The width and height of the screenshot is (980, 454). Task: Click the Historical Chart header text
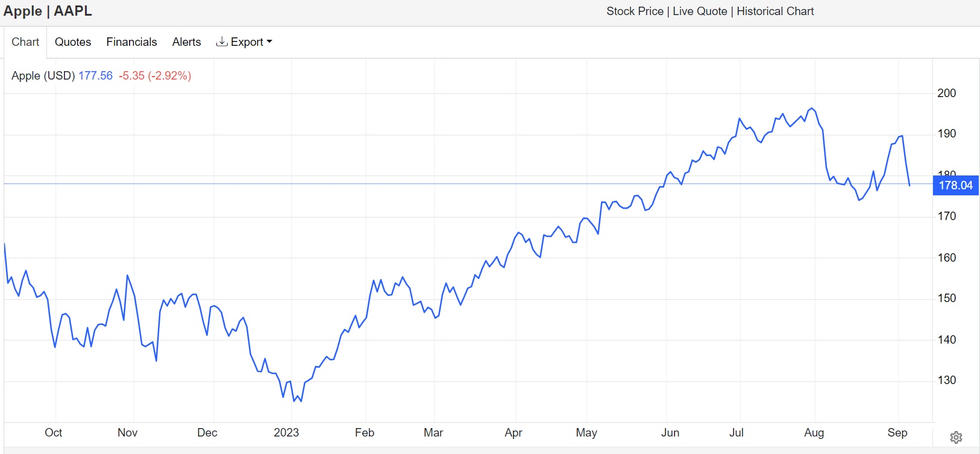[x=775, y=11]
